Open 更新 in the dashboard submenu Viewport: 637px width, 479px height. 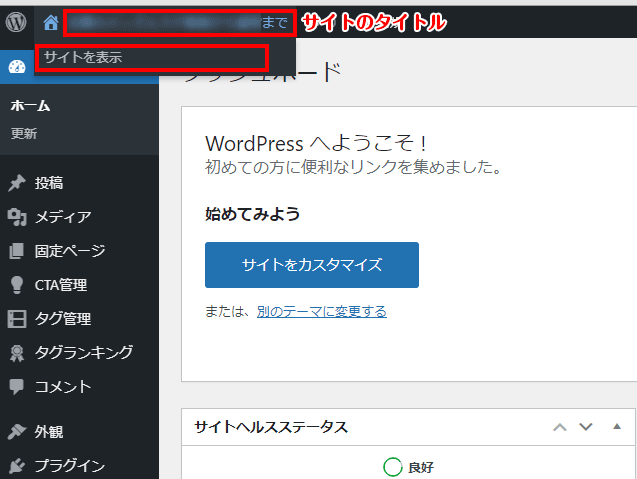pyautogui.click(x=24, y=133)
